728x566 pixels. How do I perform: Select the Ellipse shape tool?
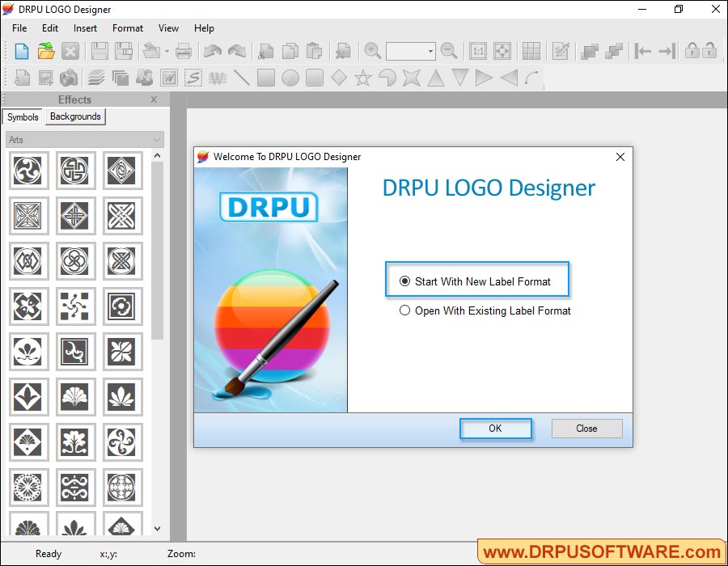(290, 78)
